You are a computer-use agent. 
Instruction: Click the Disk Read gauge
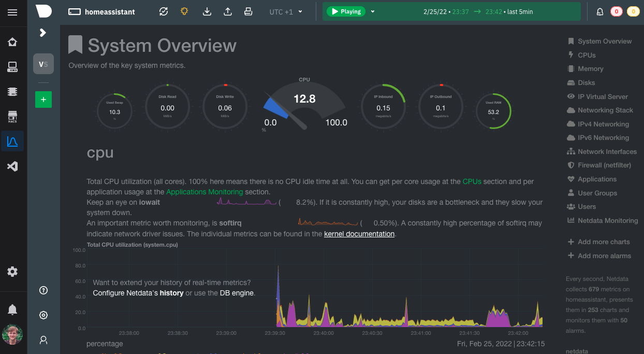point(167,107)
